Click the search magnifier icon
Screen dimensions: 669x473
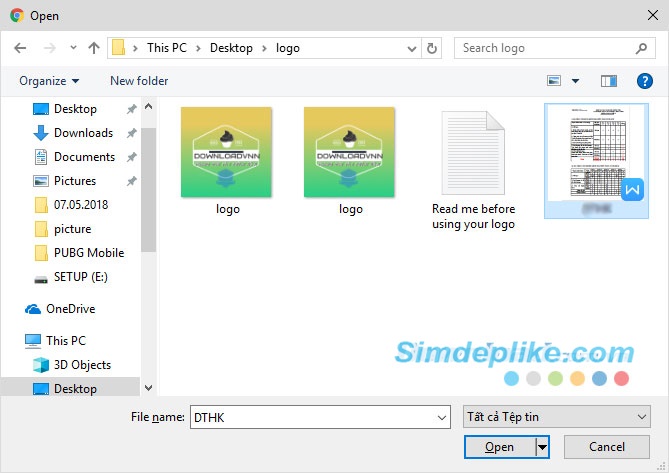click(x=641, y=48)
